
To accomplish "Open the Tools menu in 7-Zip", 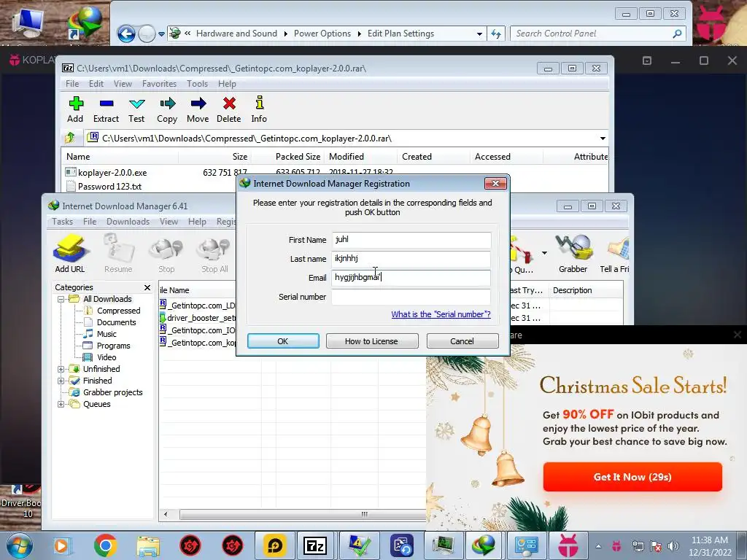I will (x=197, y=84).
